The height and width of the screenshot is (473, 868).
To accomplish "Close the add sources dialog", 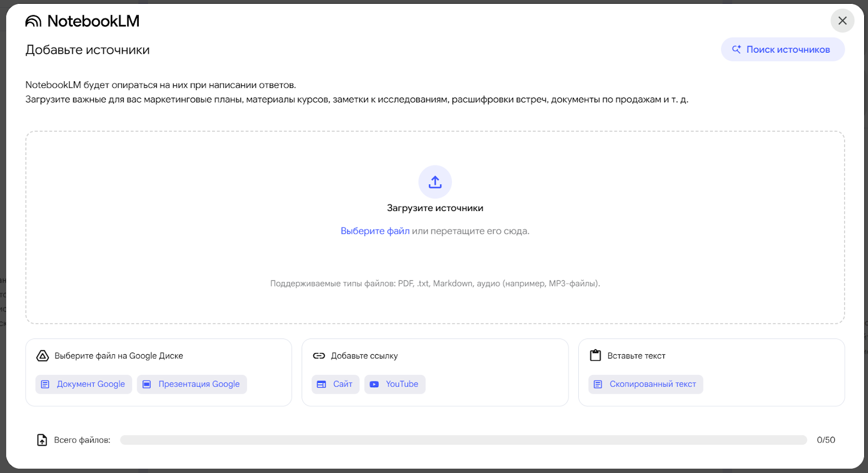I will (843, 21).
